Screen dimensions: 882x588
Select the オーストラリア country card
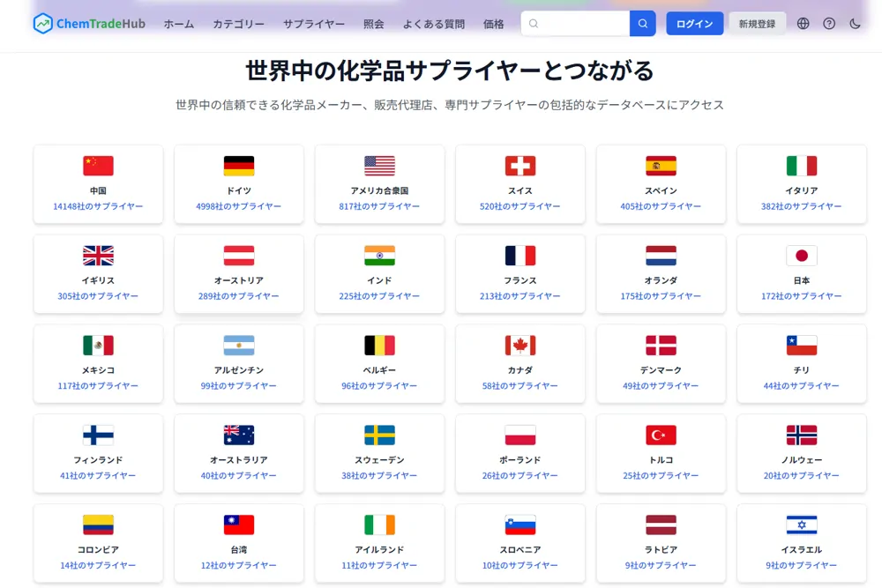238,453
